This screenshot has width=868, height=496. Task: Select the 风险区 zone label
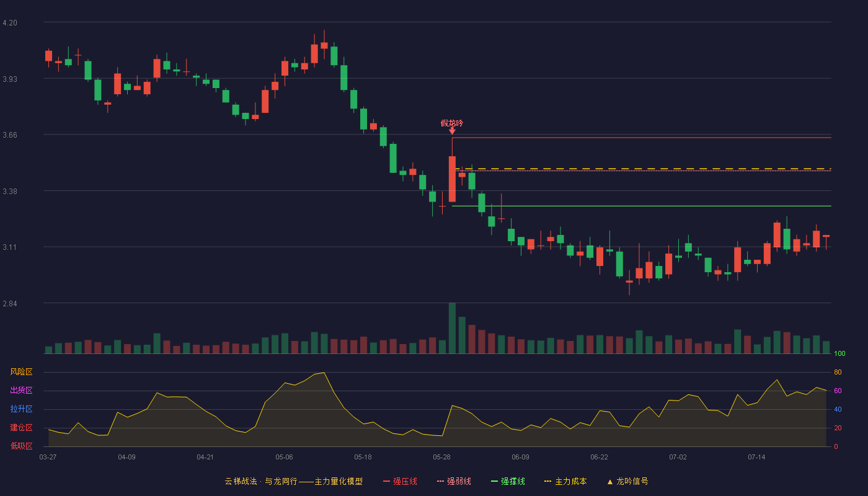pyautogui.click(x=21, y=372)
